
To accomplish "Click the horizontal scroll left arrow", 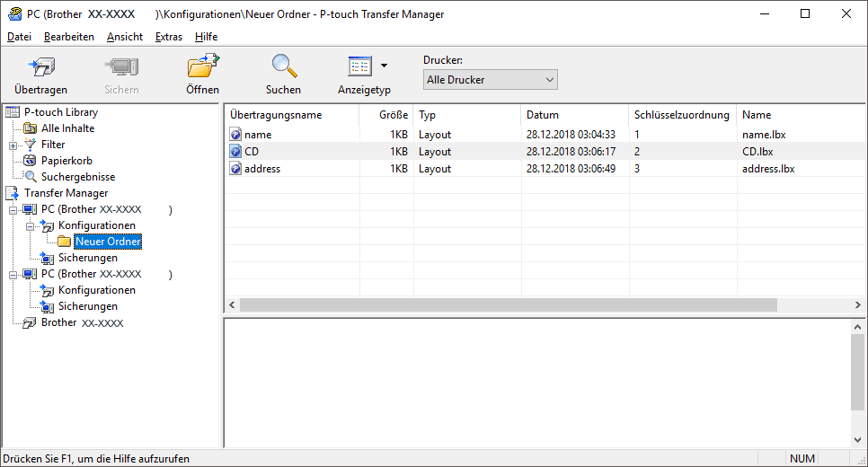I will click(232, 304).
